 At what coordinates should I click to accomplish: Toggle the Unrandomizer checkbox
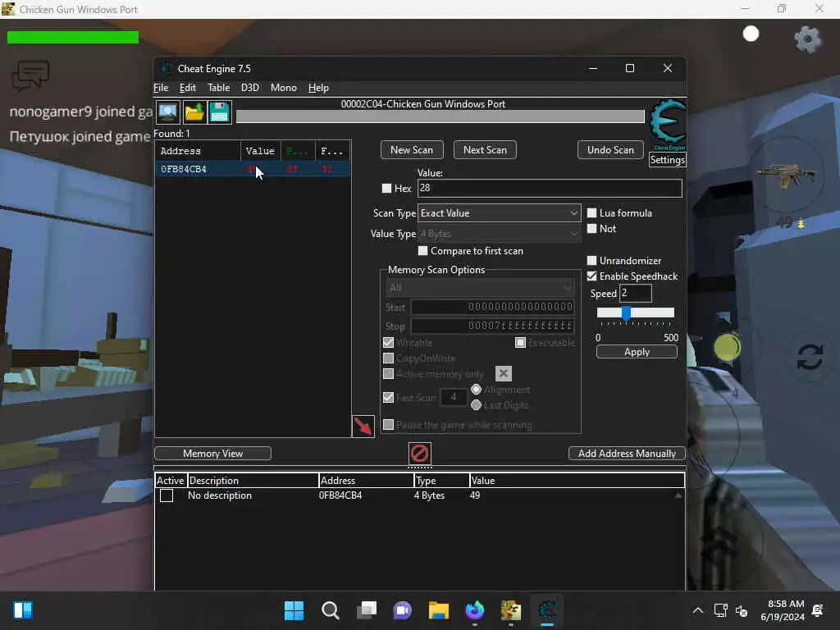click(x=591, y=260)
